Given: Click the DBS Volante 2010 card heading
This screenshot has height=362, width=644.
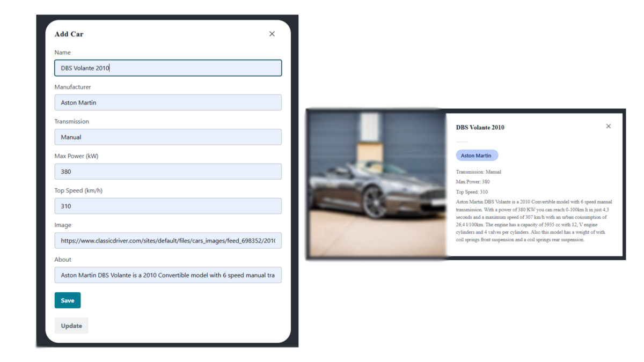Looking at the screenshot, I should 480,128.
